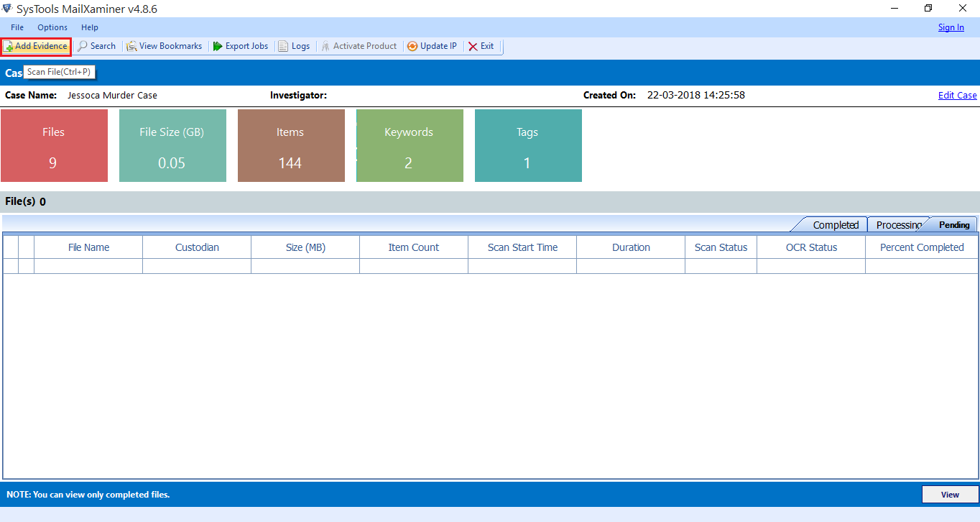Click the OCR Status column header
The height and width of the screenshot is (522, 980).
811,247
